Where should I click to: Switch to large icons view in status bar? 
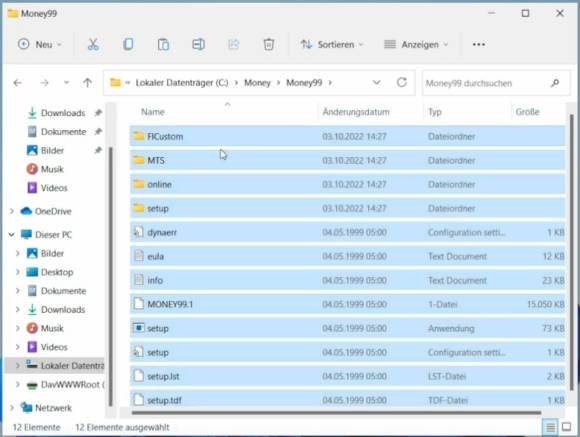click(x=566, y=427)
